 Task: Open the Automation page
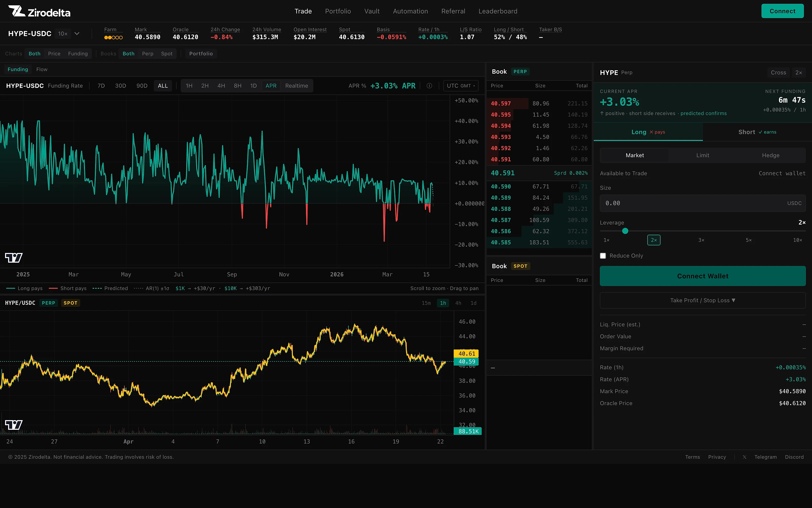coord(410,11)
